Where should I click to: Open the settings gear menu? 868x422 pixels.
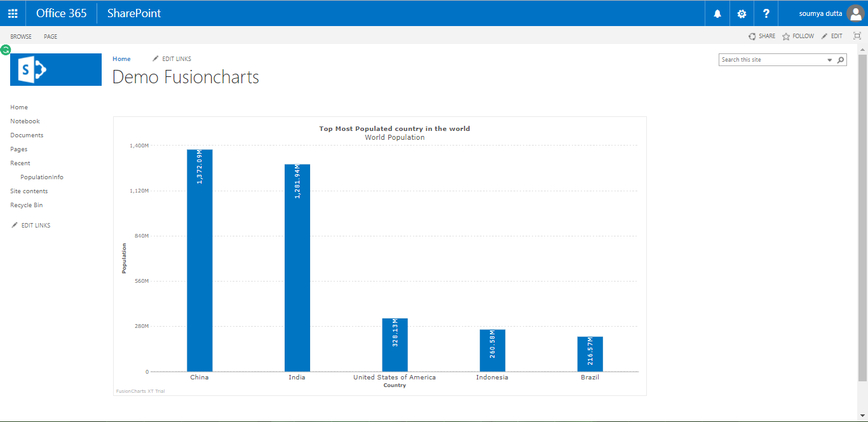742,13
